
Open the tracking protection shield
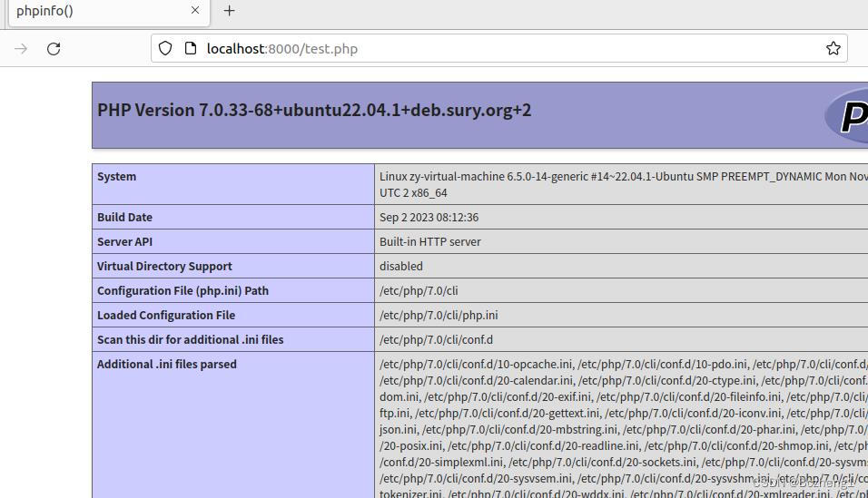click(165, 48)
